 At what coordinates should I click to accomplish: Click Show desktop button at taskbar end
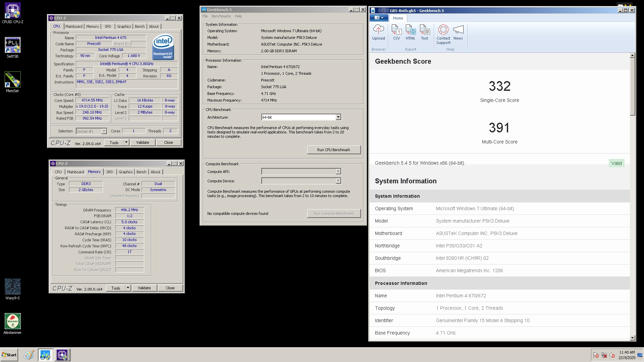[x=640, y=355]
